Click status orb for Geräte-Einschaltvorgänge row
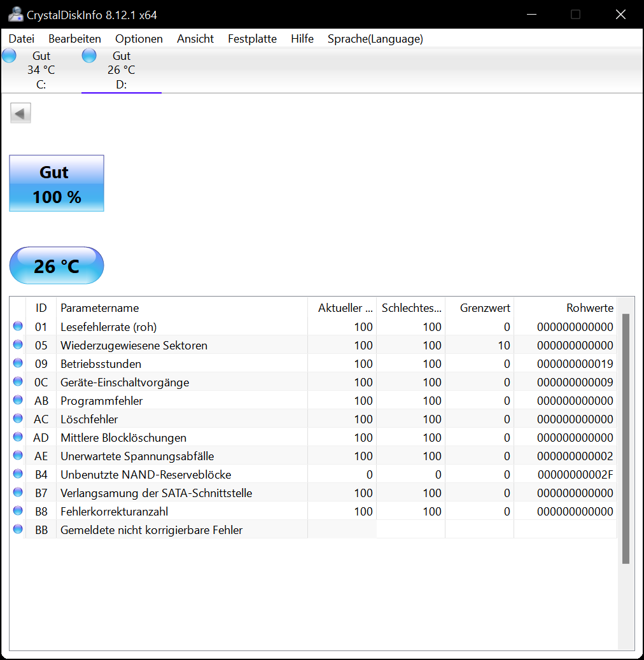 click(18, 382)
